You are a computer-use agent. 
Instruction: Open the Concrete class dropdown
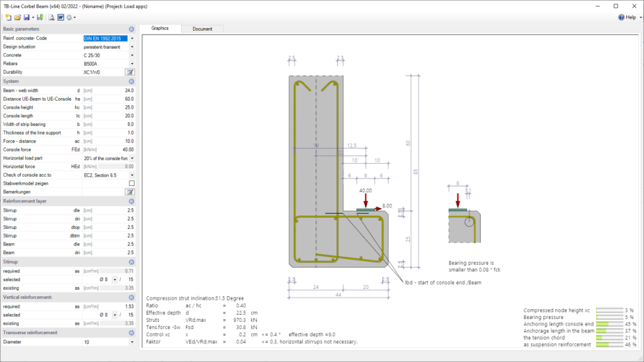(132, 55)
